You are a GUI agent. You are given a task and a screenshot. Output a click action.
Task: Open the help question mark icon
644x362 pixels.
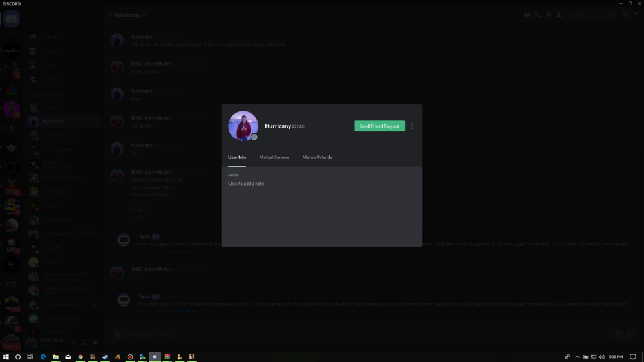click(x=636, y=15)
